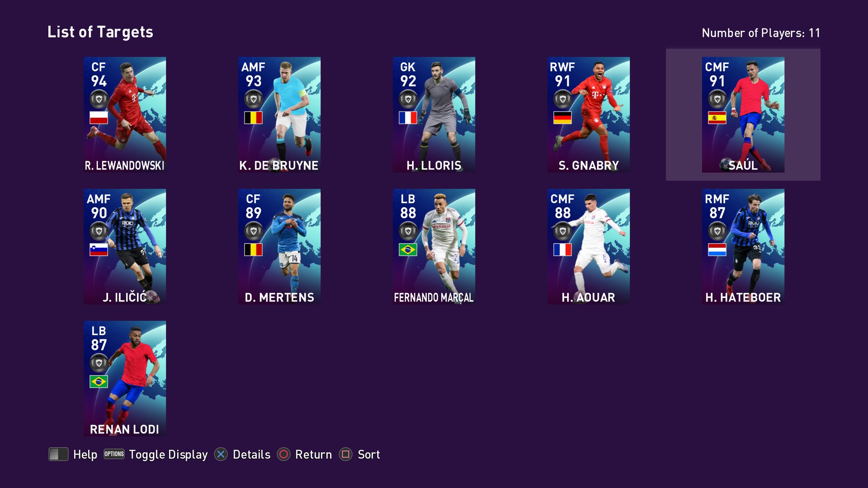Choose the Renan Lodi player card
Screen dimensions: 868x488
[125, 378]
